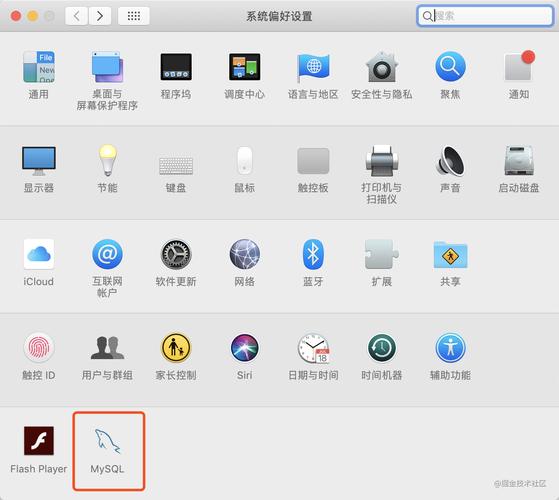Close the 系统偏好设置 window
Viewport: 559px width, 500px height.
pos(16,16)
